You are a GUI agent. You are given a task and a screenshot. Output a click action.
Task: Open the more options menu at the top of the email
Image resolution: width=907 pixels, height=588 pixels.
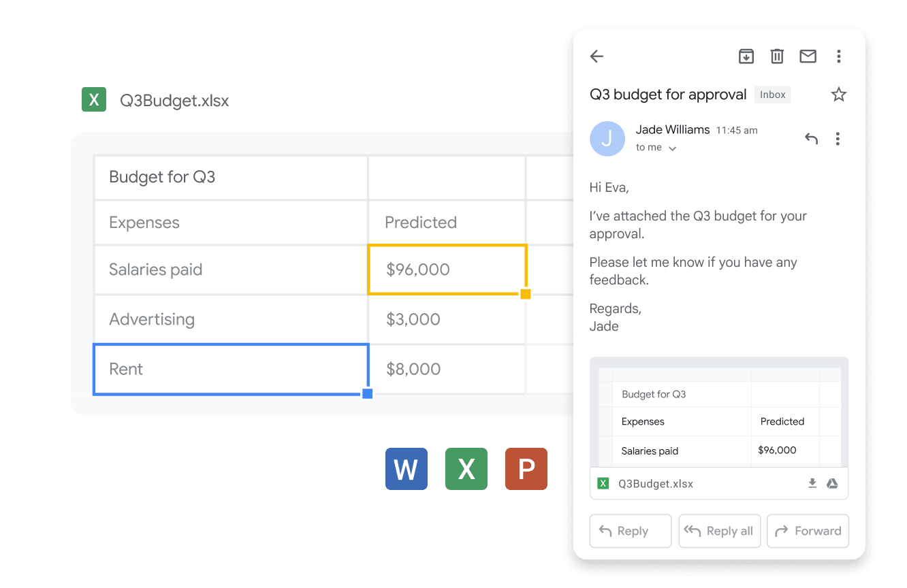click(839, 56)
